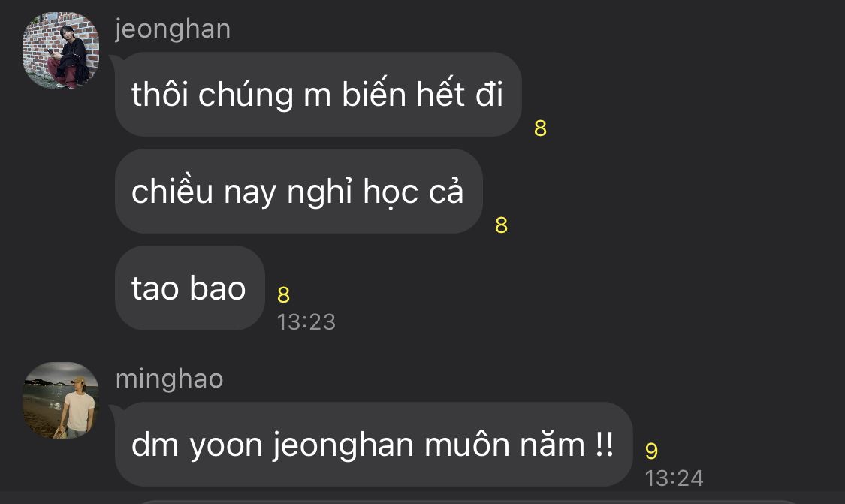This screenshot has width=845, height=504.
Task: Tap the jeonghan sender name
Action: point(173,29)
